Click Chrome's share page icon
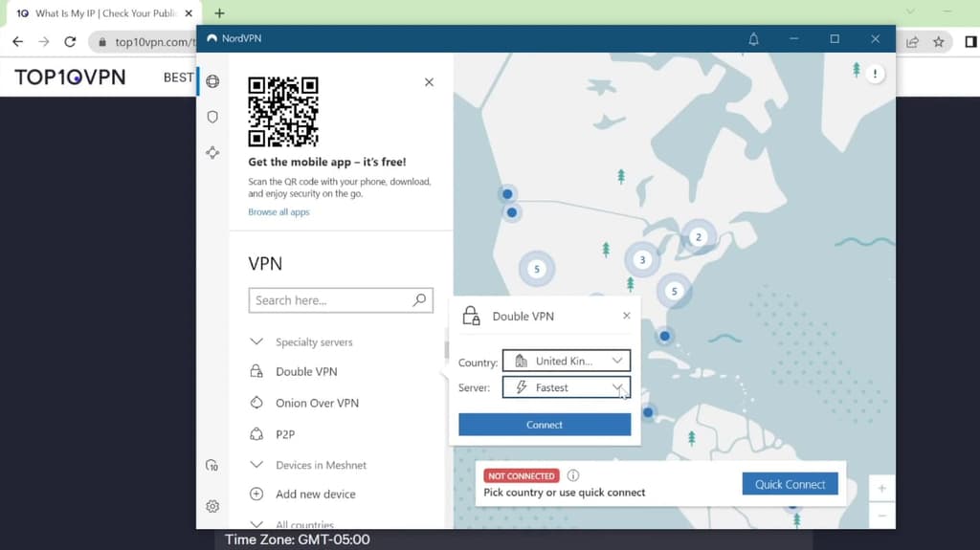Image resolution: width=980 pixels, height=550 pixels. pos(912,42)
